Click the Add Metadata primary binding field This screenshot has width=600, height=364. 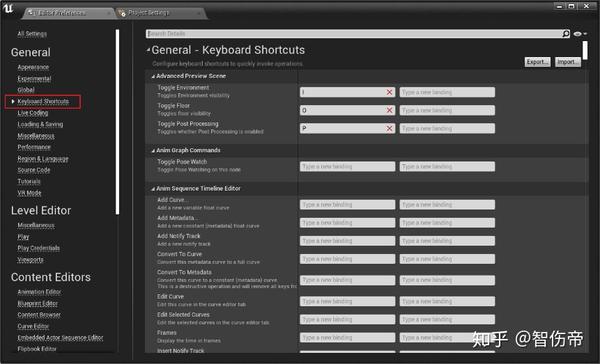(x=347, y=223)
